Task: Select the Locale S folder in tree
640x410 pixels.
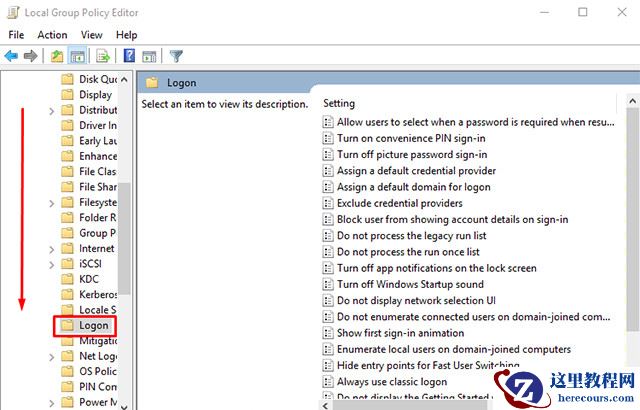Action: point(89,310)
